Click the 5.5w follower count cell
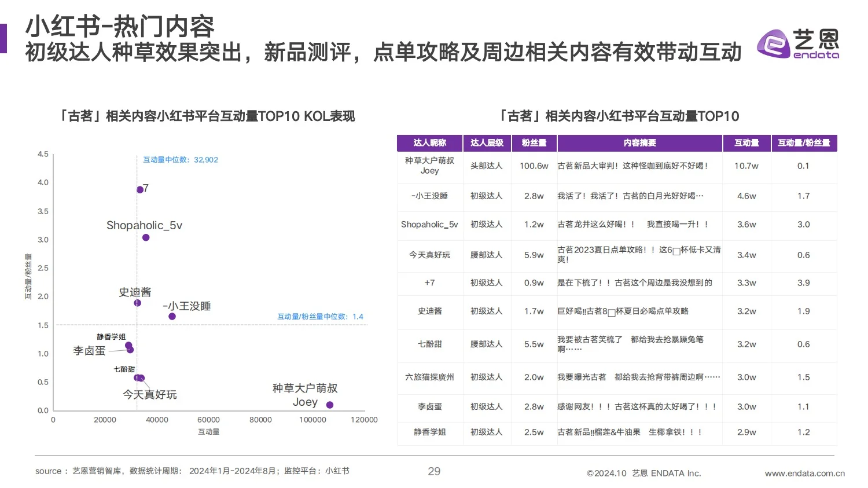 click(x=534, y=344)
